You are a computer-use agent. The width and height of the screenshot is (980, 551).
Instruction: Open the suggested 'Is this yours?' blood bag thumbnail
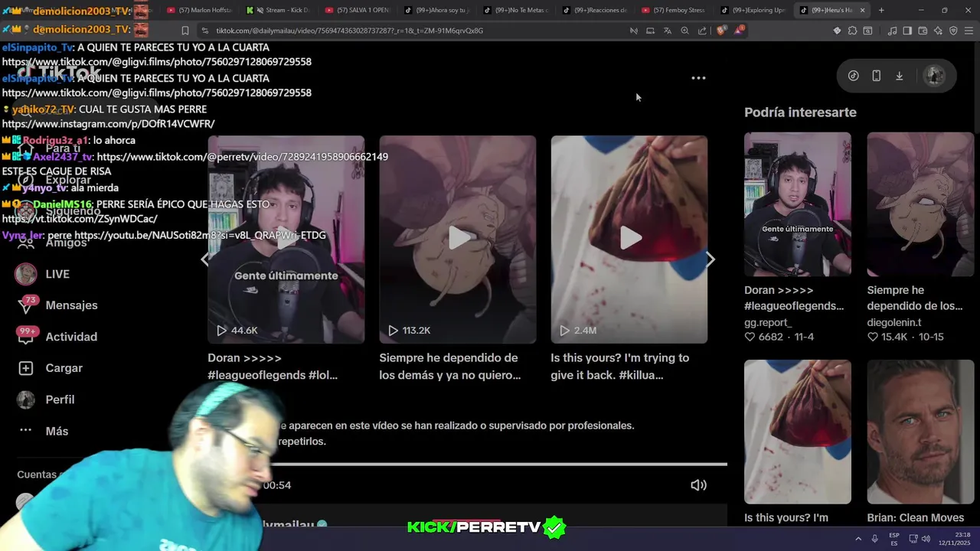798,432
